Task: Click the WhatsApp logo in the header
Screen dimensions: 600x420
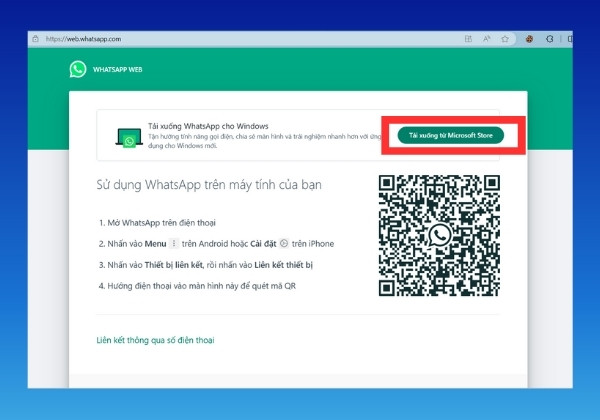Action: (78, 69)
